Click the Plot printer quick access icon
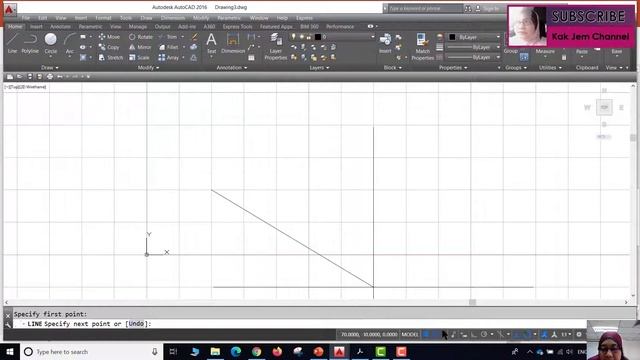Screen dimensions: 640x360 (50, 76)
